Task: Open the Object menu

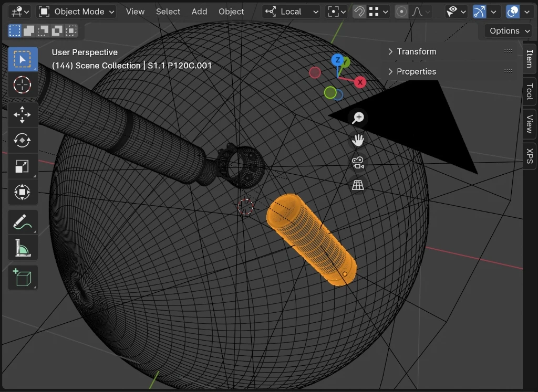Action: [231, 12]
